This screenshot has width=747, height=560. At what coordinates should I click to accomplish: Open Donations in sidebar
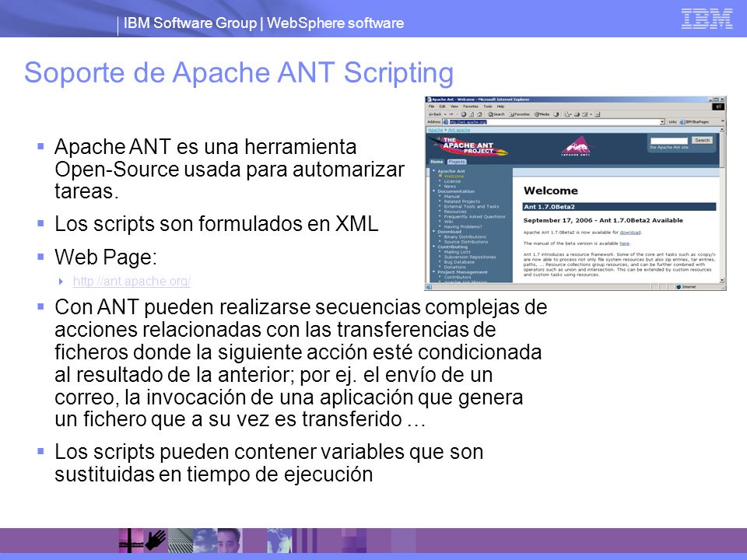tap(455, 267)
